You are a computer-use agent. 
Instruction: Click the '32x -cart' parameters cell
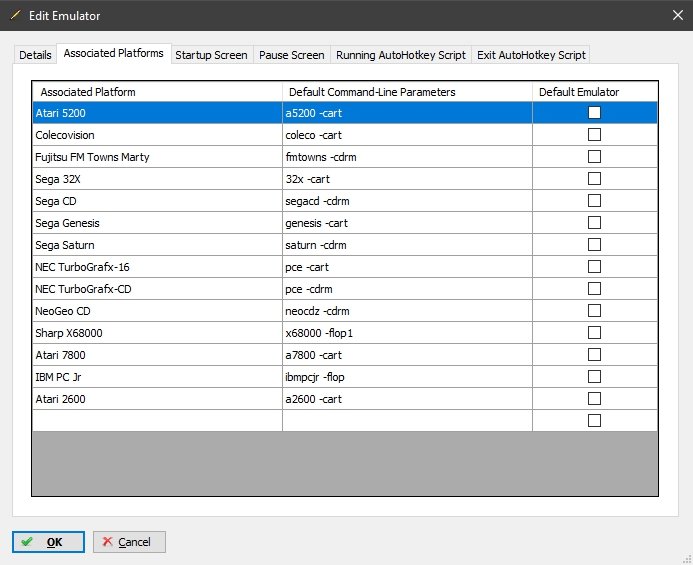tap(407, 179)
